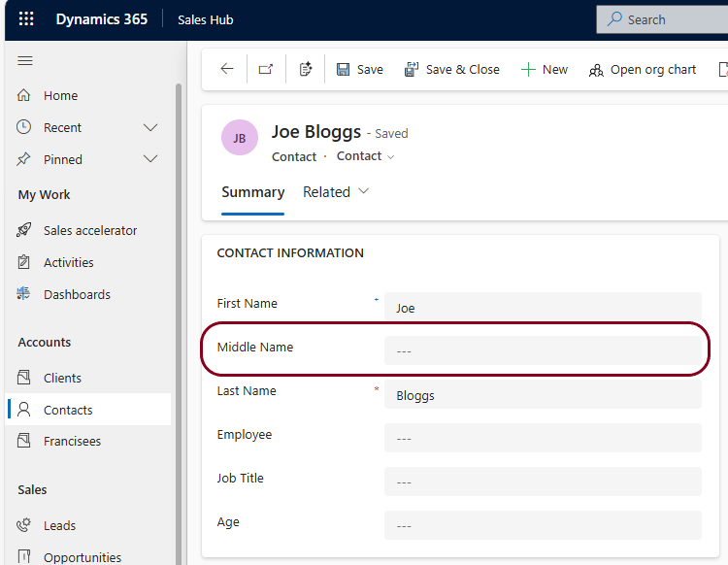Image resolution: width=728 pixels, height=565 pixels.
Task: Click the Sales Hub app name
Action: [205, 19]
